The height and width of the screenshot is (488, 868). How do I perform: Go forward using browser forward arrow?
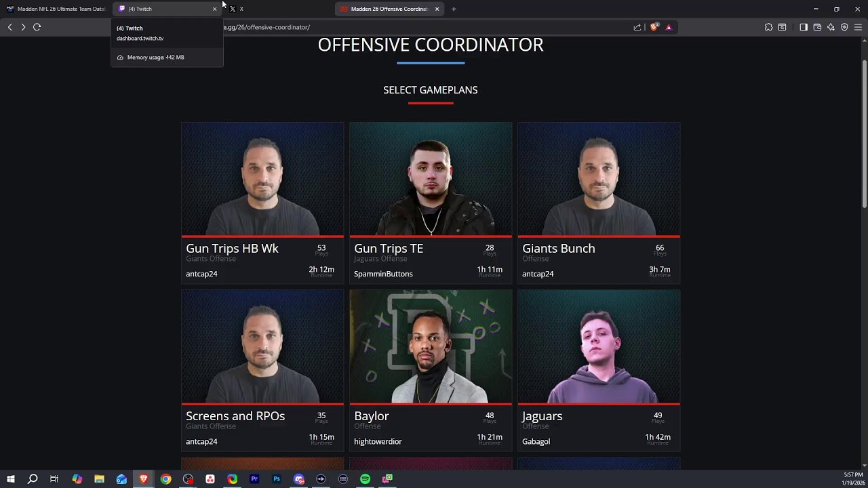[x=23, y=27]
